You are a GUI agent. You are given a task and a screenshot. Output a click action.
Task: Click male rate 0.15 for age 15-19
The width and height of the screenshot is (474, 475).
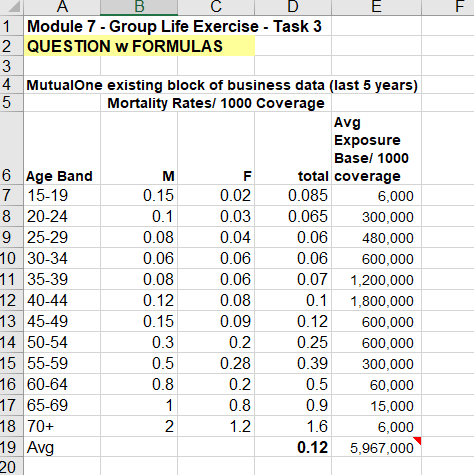(x=139, y=195)
